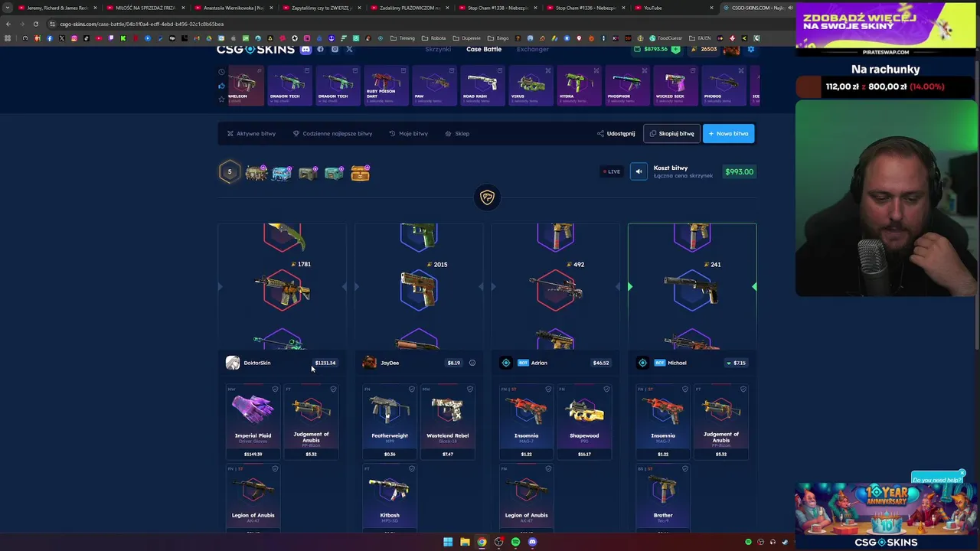Screen dimensions: 980x551
Task: Switch to the Codzienne najlepsze bitwy tab
Action: point(332,134)
